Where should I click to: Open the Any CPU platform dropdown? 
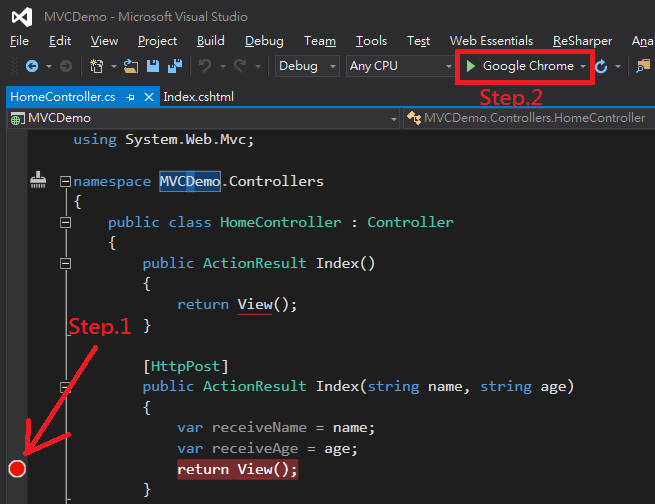pyautogui.click(x=400, y=66)
